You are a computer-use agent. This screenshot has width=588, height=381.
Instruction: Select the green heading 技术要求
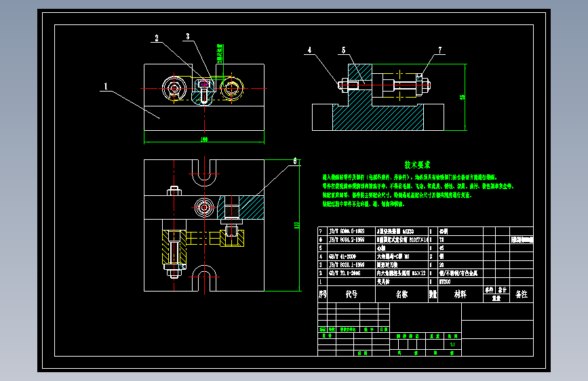point(417,165)
